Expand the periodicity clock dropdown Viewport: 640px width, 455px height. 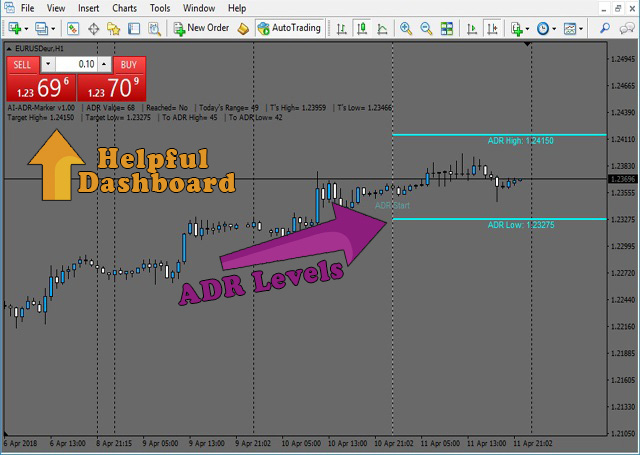tap(555, 28)
